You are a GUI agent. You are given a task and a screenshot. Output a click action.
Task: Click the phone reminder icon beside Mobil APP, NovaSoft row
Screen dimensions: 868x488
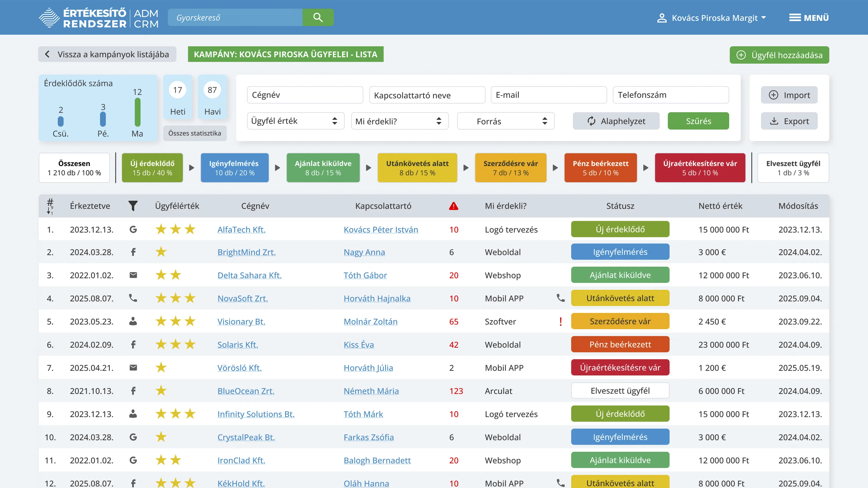[560, 298]
